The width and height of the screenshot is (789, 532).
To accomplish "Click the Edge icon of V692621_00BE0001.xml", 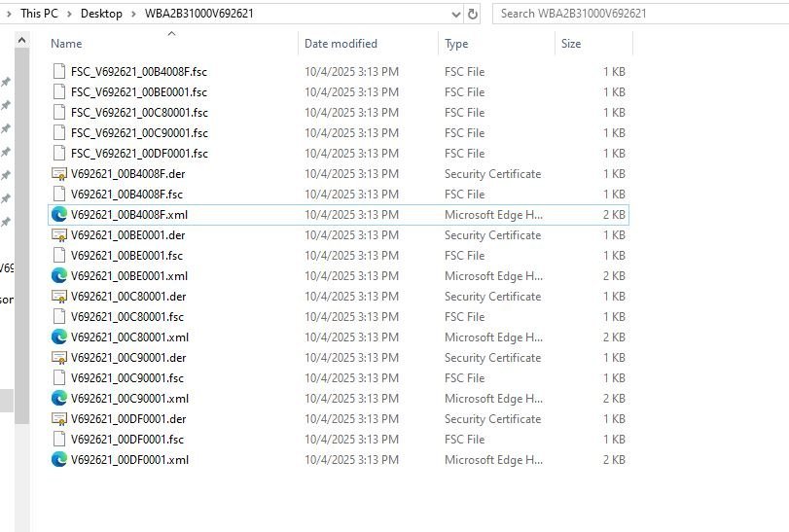I will pos(59,276).
